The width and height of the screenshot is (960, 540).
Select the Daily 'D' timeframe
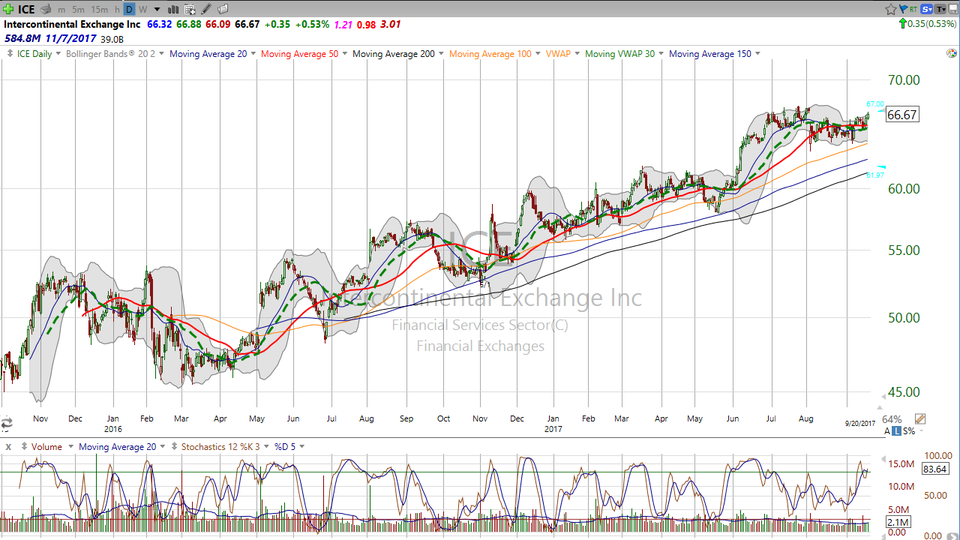click(129, 10)
